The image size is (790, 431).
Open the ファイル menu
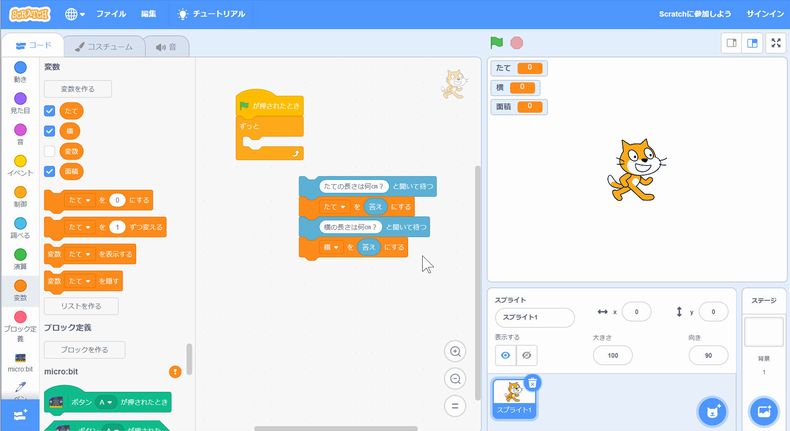[111, 14]
